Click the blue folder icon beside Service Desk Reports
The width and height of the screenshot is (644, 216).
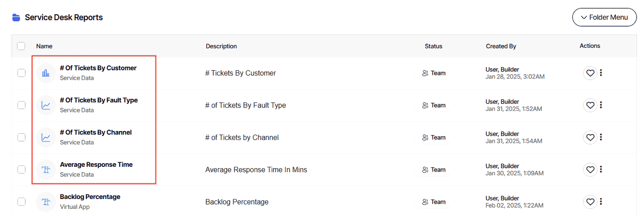pyautogui.click(x=17, y=17)
